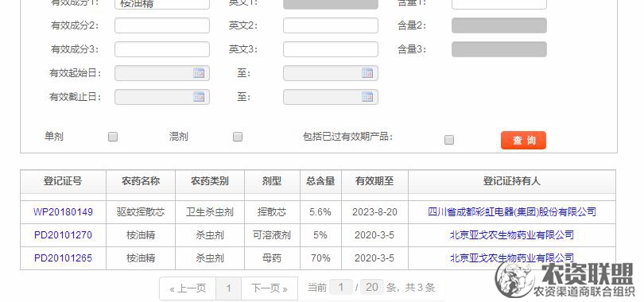Open calendar for 有效截止日 start date
The image size is (644, 302).
(199, 97)
